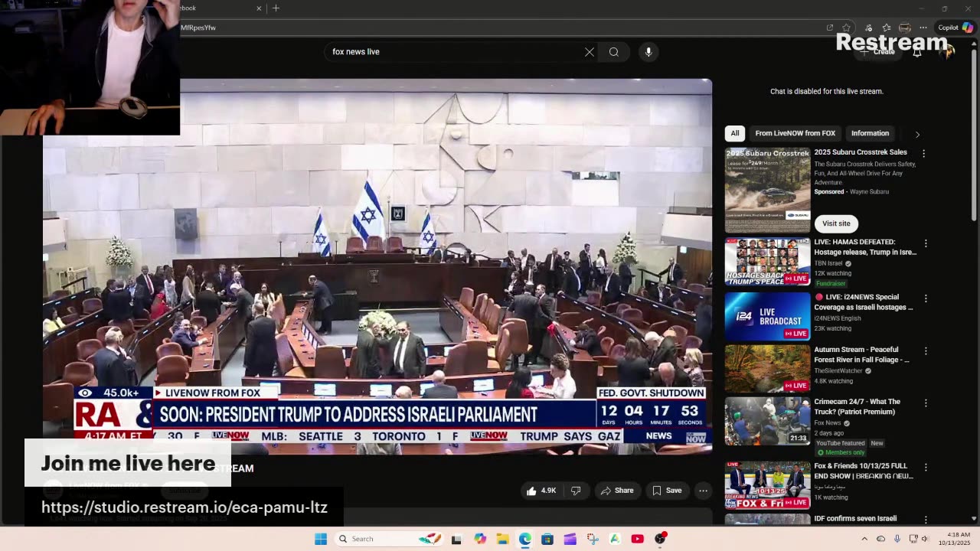The height and width of the screenshot is (551, 980).
Task: Show hidden system tray icons
Action: tap(866, 539)
